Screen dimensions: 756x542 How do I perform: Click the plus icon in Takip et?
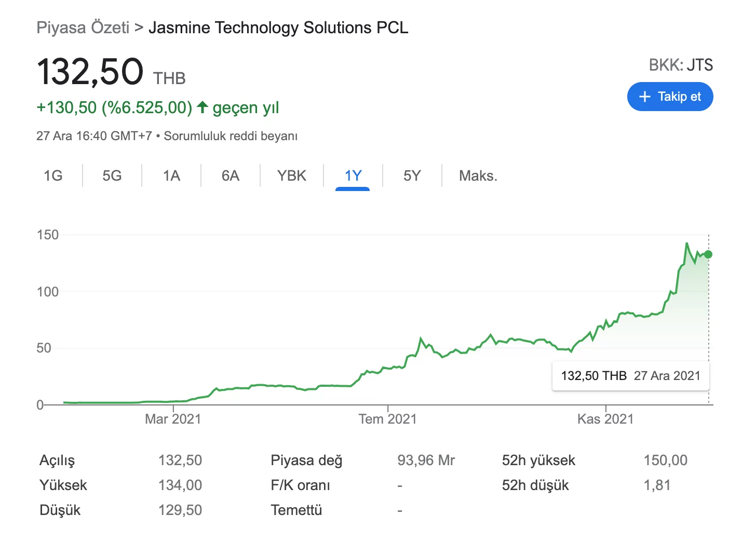point(644,97)
